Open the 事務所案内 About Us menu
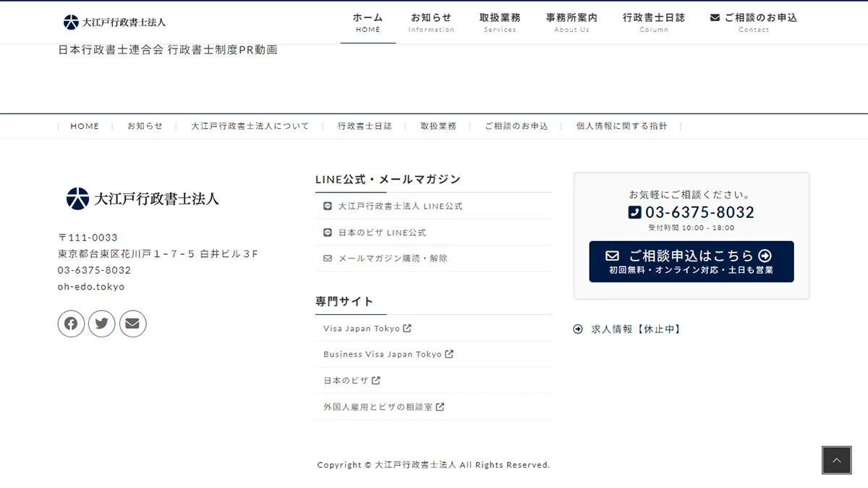This screenshot has width=868, height=488. pyautogui.click(x=571, y=22)
